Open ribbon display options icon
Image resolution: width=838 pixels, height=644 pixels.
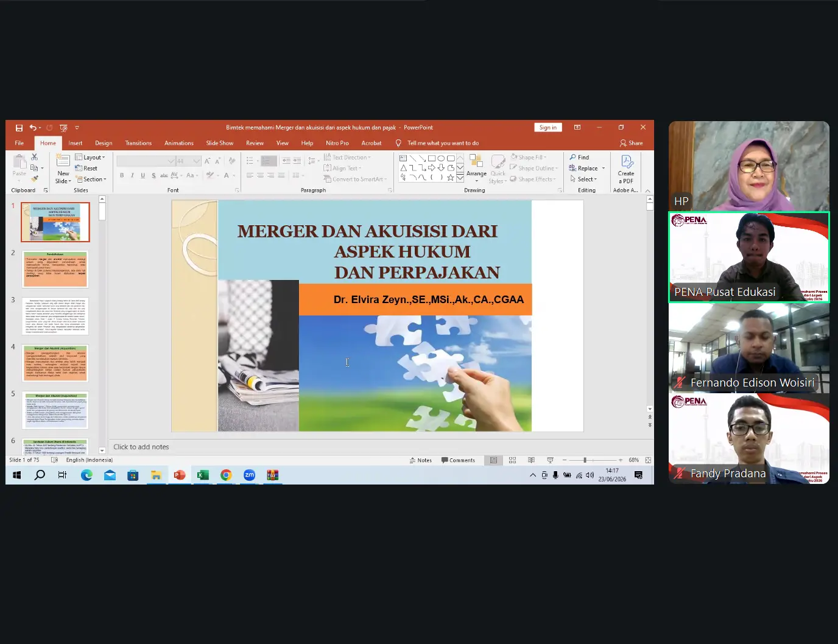pos(577,127)
